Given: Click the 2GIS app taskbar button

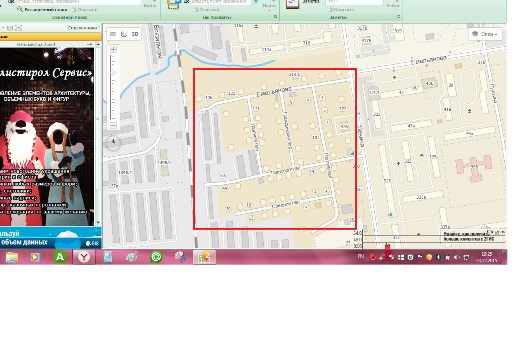Looking at the screenshot, I should [x=204, y=257].
